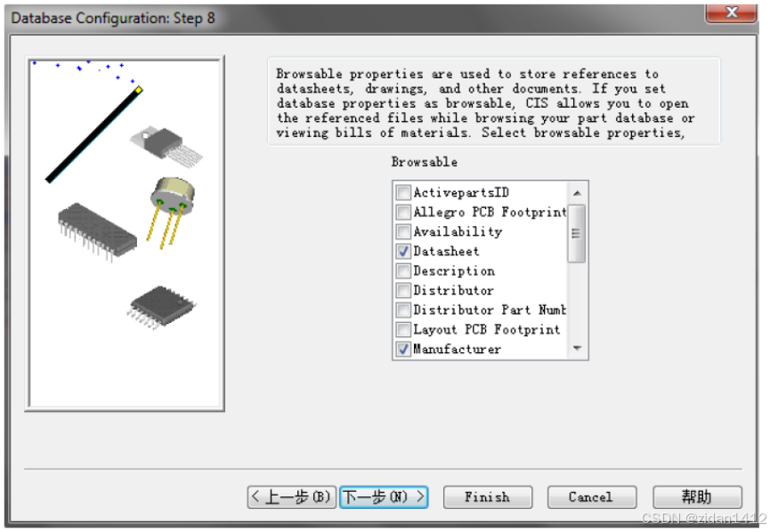Toggle the Description checkbox

pos(403,271)
